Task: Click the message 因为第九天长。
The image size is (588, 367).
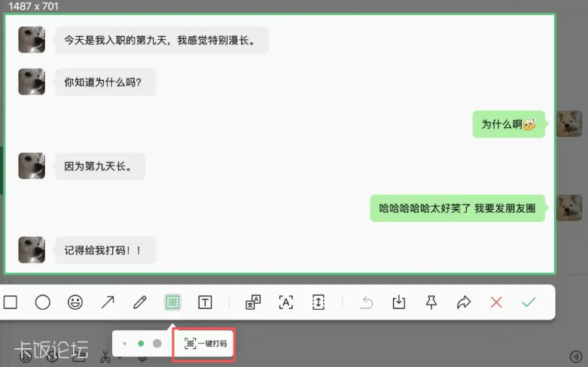Action: 100,166
